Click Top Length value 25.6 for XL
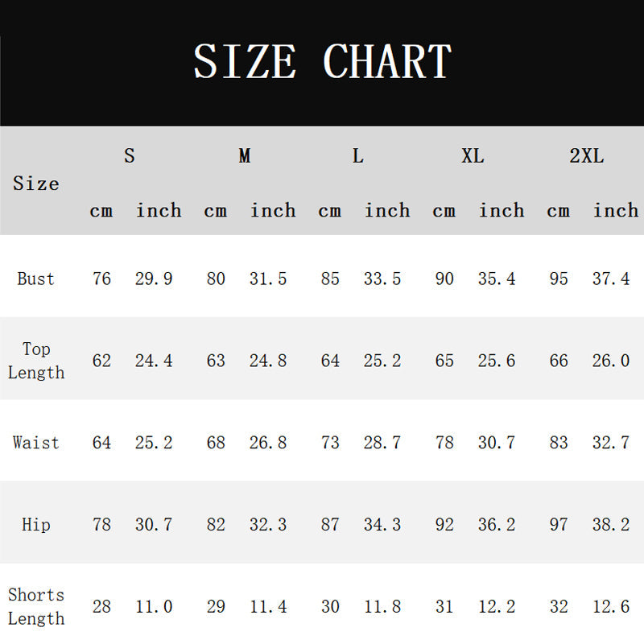Viewport: 644px width, 644px height. click(x=496, y=361)
